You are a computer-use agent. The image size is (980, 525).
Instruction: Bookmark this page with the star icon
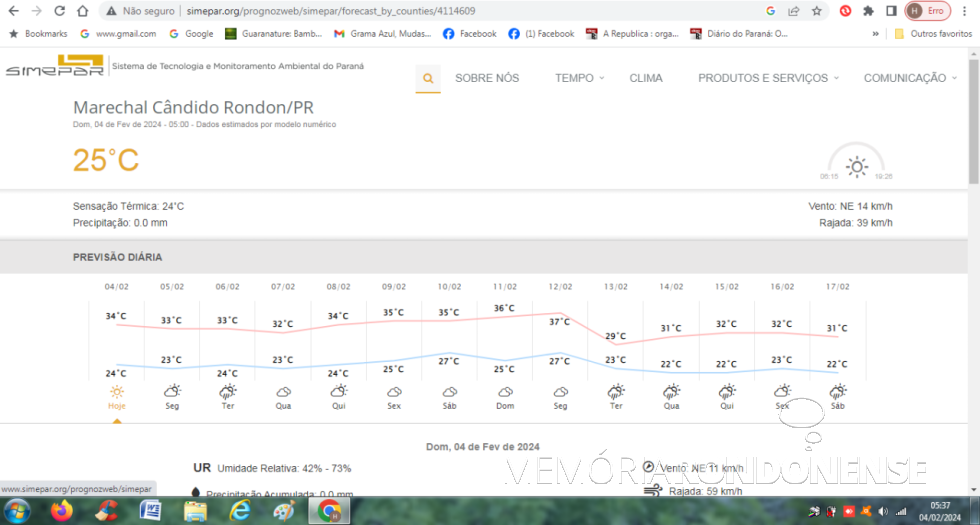pyautogui.click(x=817, y=11)
